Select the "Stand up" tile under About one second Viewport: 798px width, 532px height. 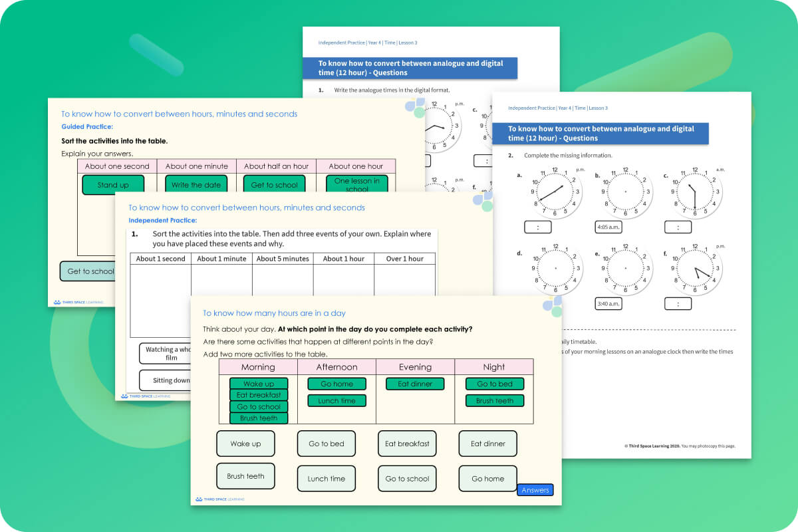112,185
